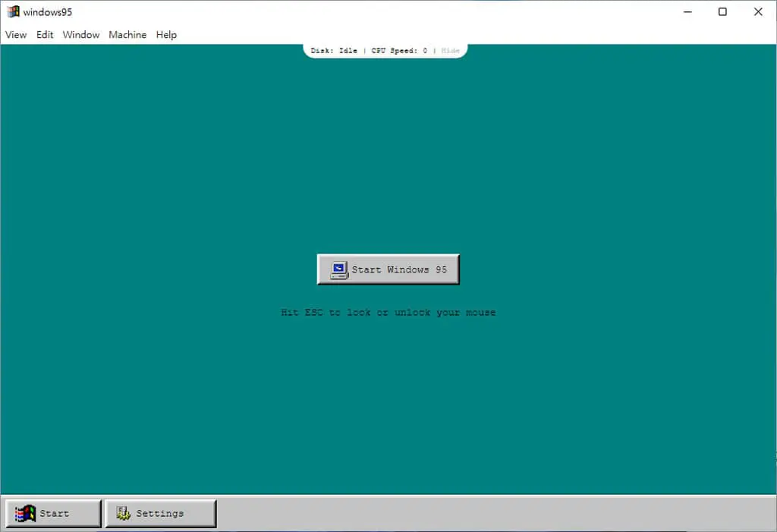Screen dimensions: 777x532
Task: Open the Help menu
Action: [x=166, y=35]
